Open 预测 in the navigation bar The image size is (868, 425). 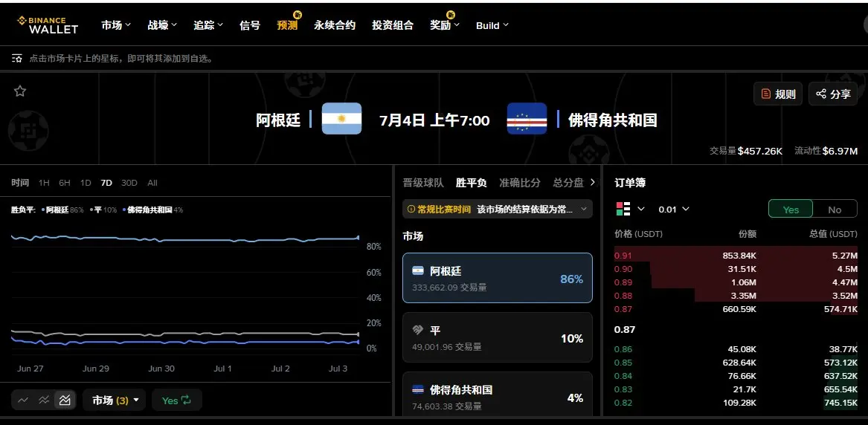point(287,25)
